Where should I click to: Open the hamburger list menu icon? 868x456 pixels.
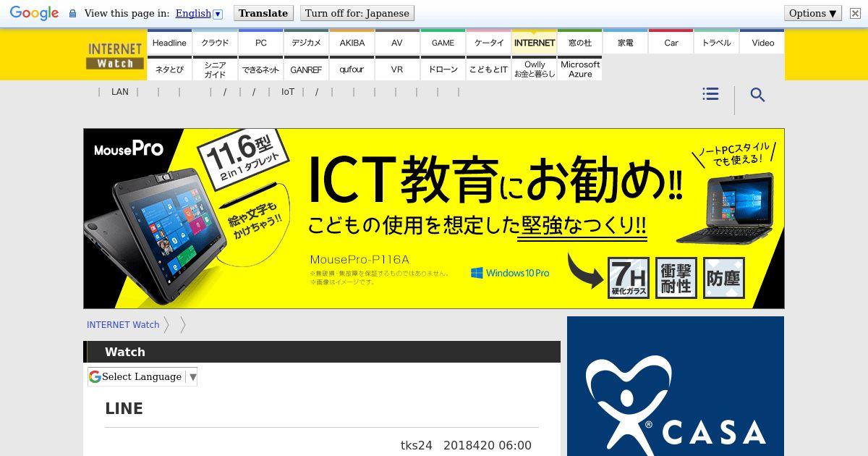(710, 94)
